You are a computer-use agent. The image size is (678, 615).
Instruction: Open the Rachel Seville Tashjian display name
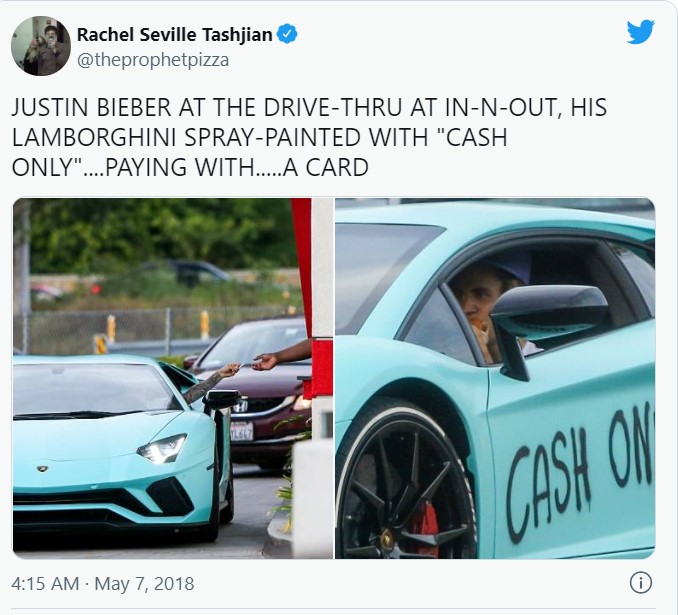(174, 35)
